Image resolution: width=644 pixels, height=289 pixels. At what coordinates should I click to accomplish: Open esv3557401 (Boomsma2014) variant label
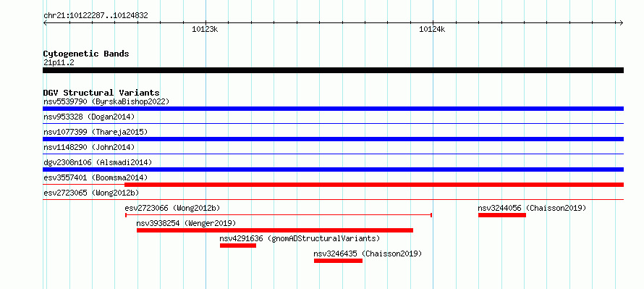click(96, 177)
